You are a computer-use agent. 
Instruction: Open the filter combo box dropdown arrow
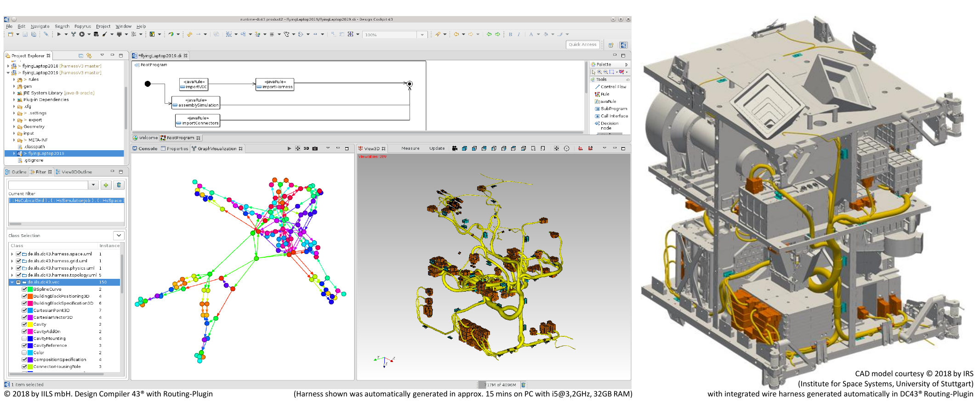[93, 185]
